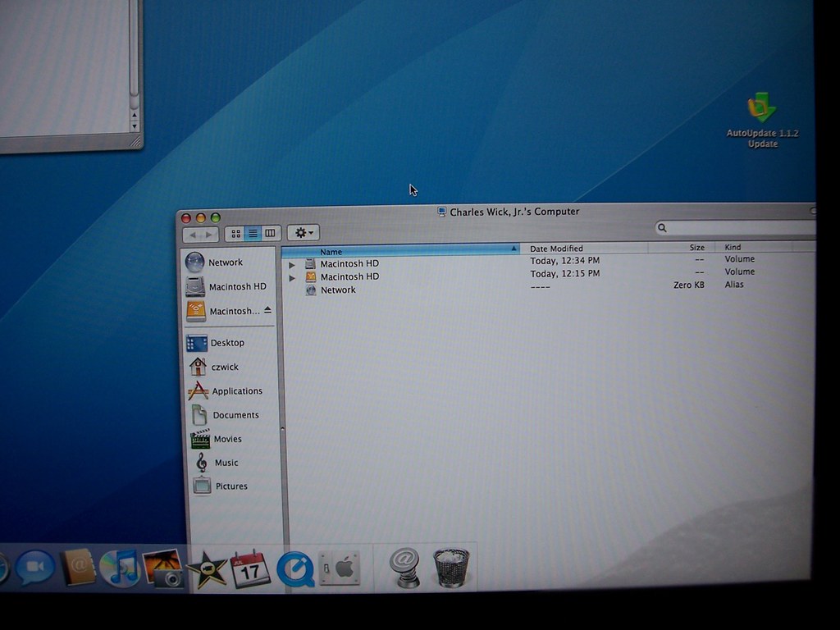
Task: Select the gray Macintosh HD sidebar drive
Action: pyautogui.click(x=226, y=286)
